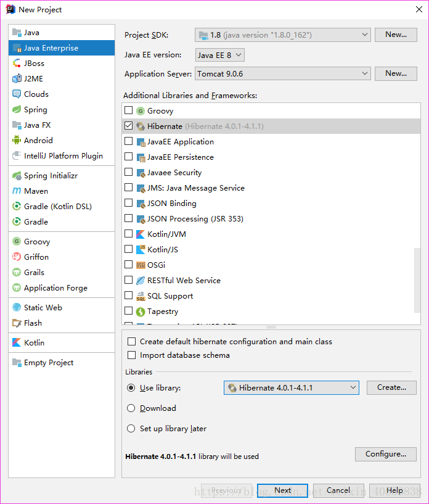Uncheck the Hibernate framework checkbox
Screen dimensions: 429x504
[x=128, y=126]
